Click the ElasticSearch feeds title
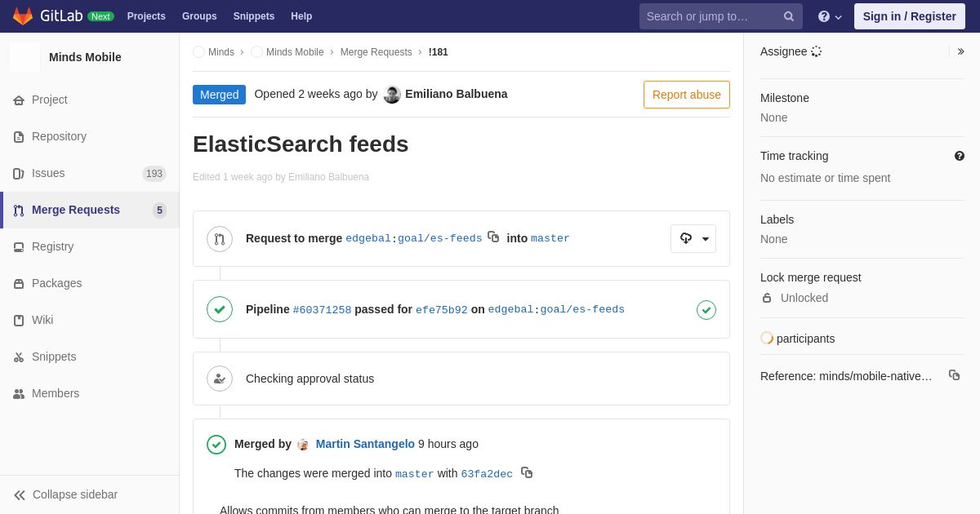Viewport: 980px width, 514px height. pos(301,144)
